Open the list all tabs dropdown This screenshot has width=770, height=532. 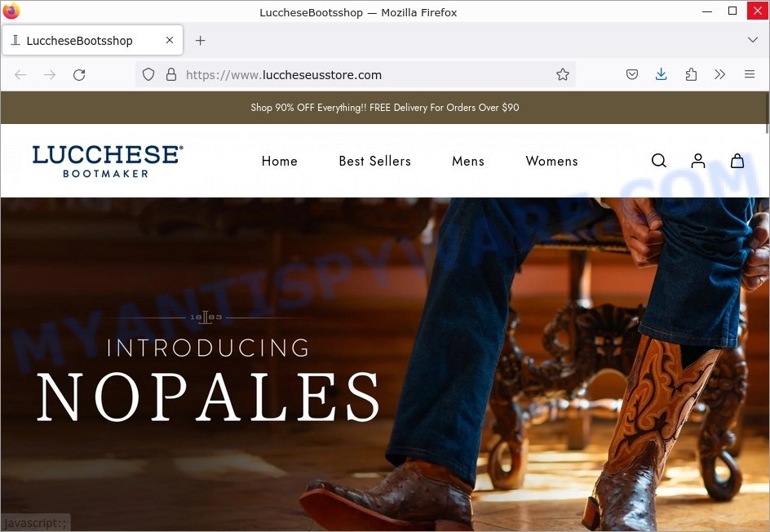pos(752,40)
